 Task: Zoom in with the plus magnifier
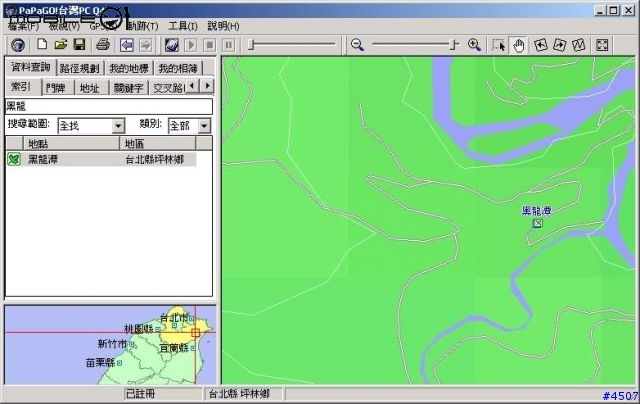(x=474, y=45)
